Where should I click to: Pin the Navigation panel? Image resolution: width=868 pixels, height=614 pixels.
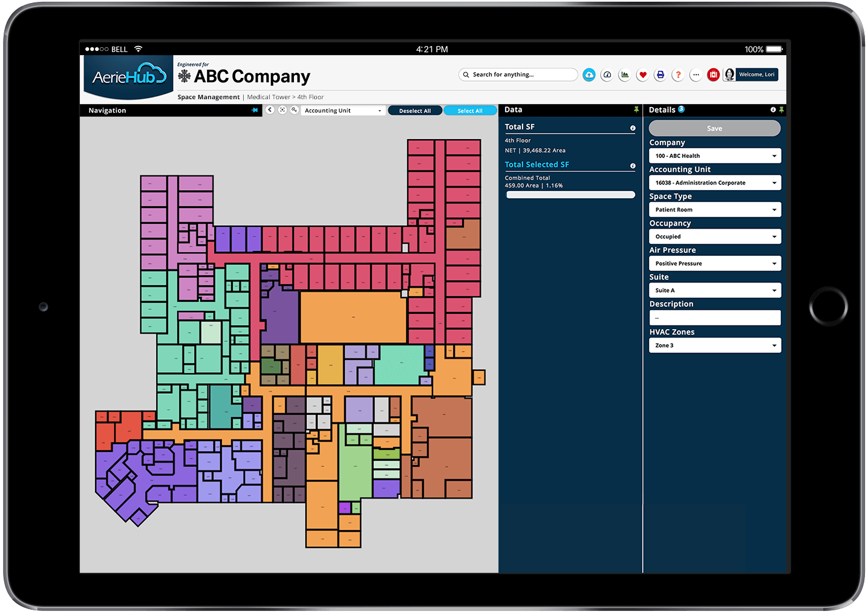[255, 110]
